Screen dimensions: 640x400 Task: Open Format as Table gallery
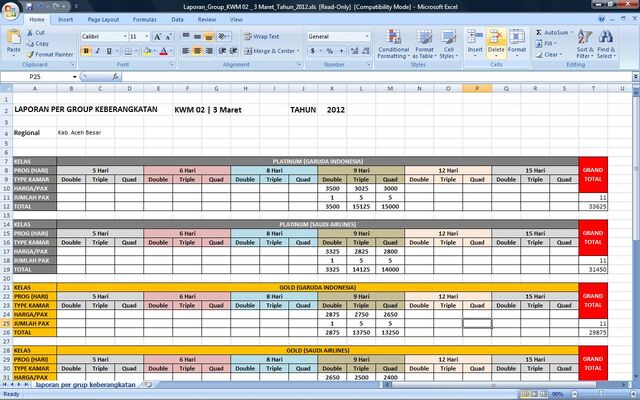[x=424, y=44]
